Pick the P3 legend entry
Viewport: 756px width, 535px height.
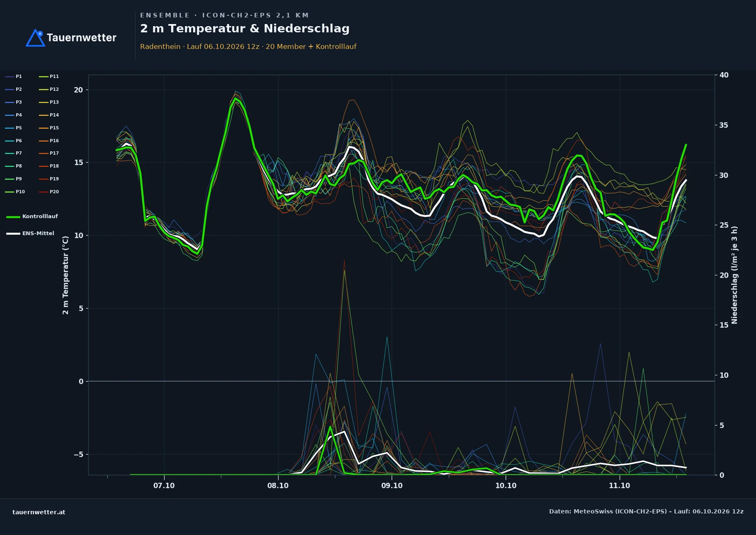(13, 102)
